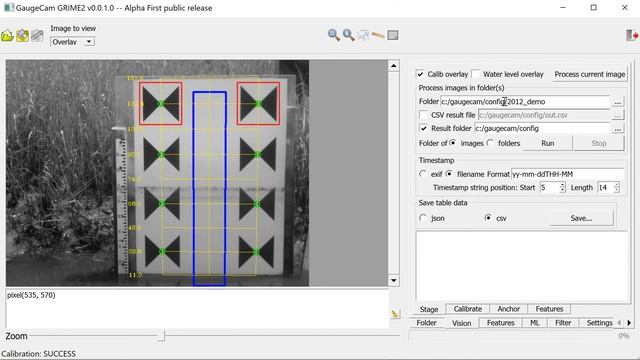Select the exif timestamp radio button
The image size is (640, 360).
coord(423,173)
